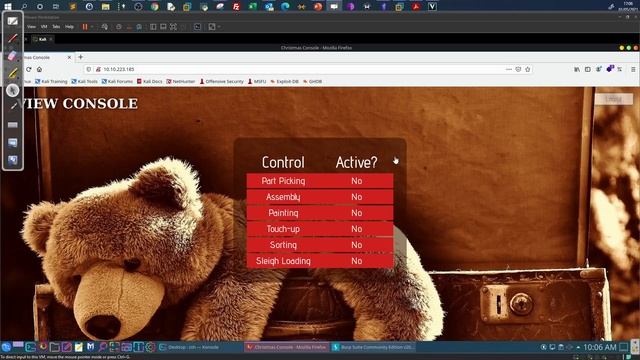Open the Kali Docs bookmark
This screenshot has height=360, width=640.
pyautogui.click(x=149, y=82)
